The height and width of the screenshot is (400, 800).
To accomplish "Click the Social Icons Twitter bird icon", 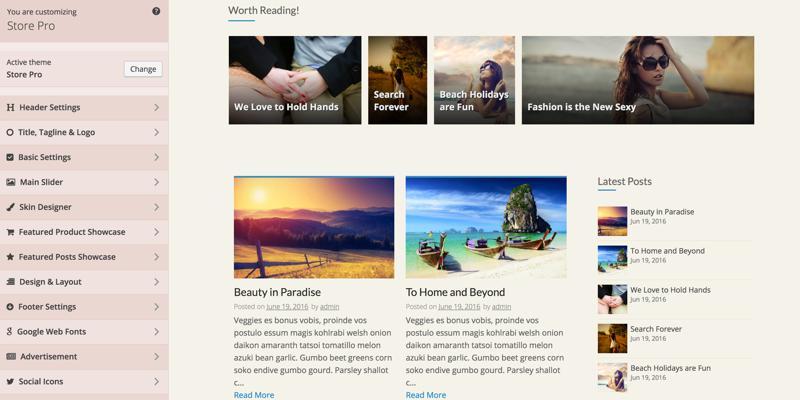I will click(10, 382).
